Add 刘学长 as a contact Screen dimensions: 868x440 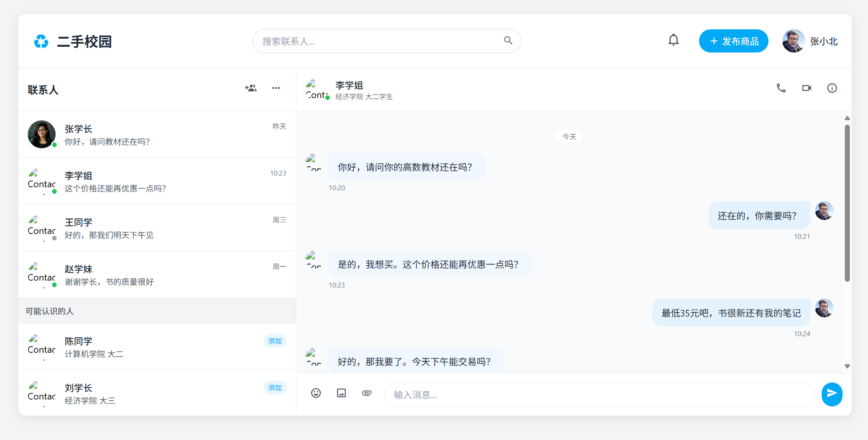[x=275, y=388]
